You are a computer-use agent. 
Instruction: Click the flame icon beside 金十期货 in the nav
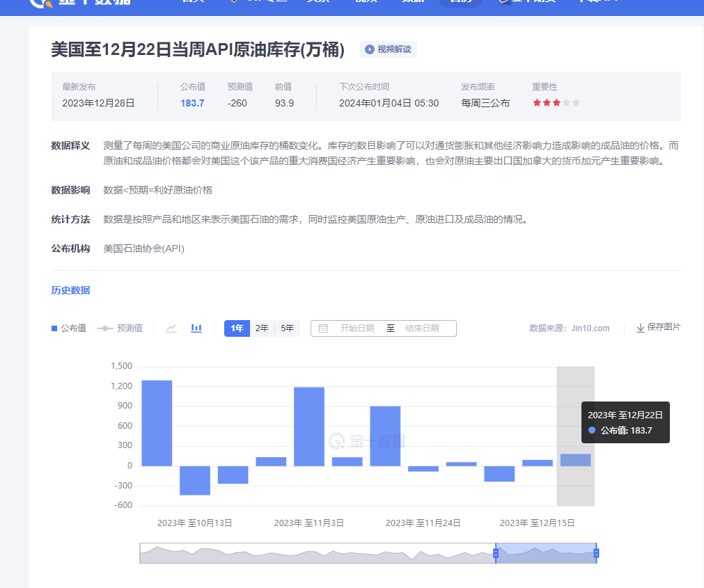[x=505, y=2]
